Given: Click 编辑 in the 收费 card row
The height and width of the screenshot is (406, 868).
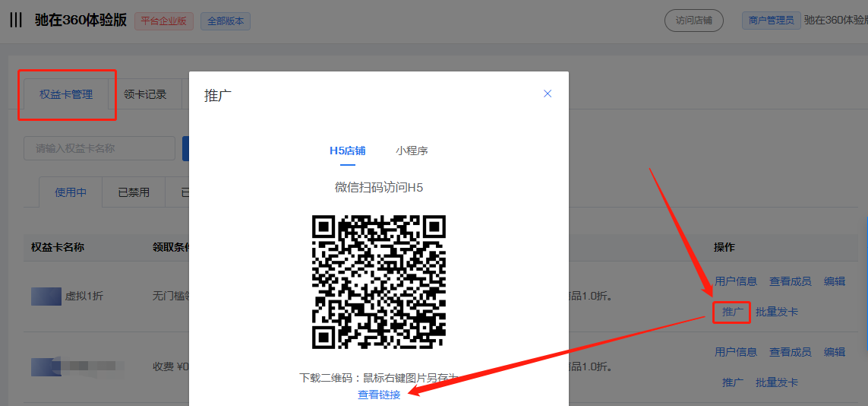Looking at the screenshot, I should (x=835, y=352).
